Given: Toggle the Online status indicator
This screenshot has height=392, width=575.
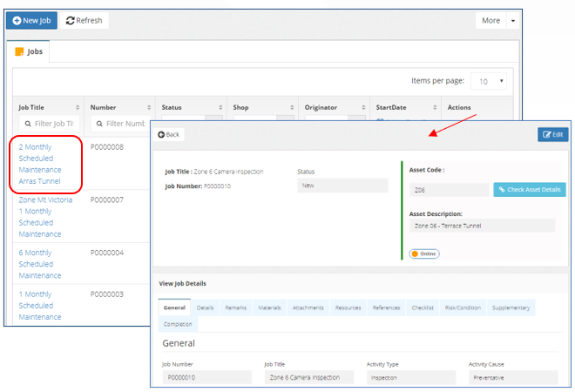Looking at the screenshot, I should [424, 253].
